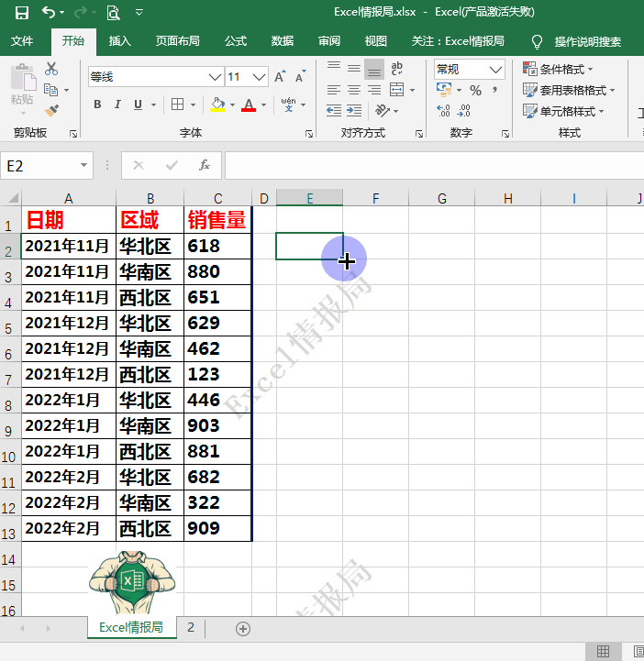
Task: Open the underline style dropdown arrow
Action: (x=153, y=105)
